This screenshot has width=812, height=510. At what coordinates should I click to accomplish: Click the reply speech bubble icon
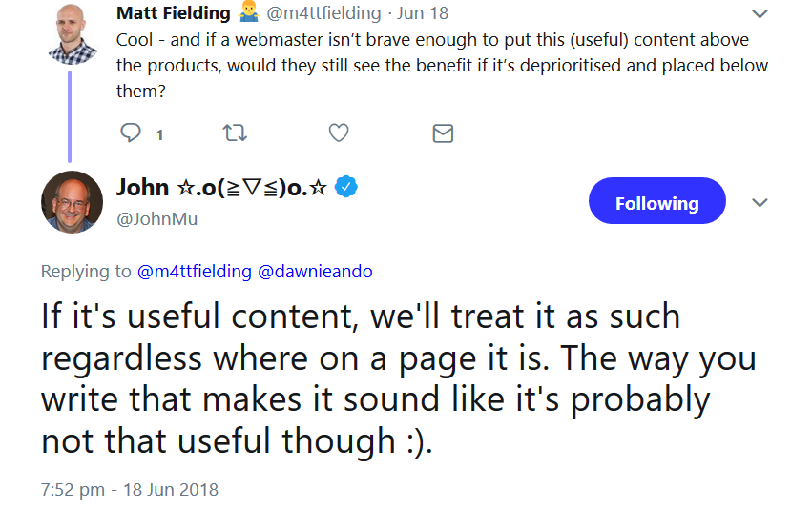(x=131, y=133)
